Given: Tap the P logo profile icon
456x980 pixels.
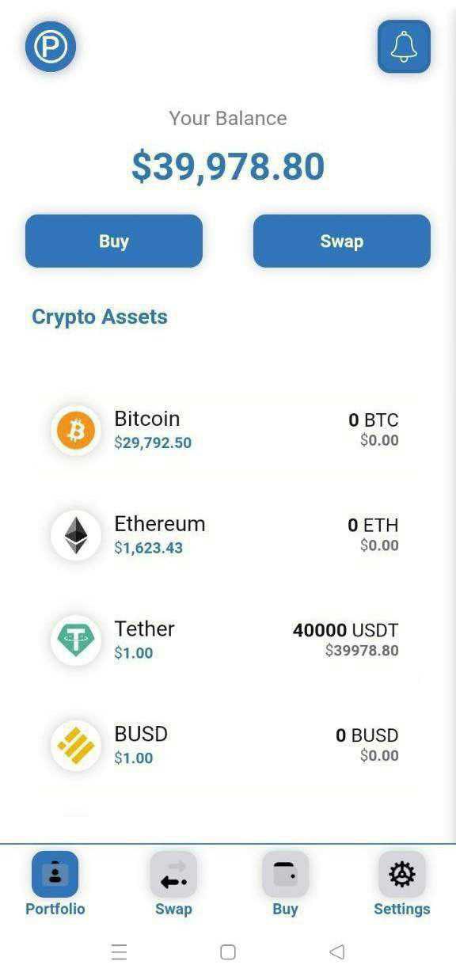Looking at the screenshot, I should coord(51,47).
